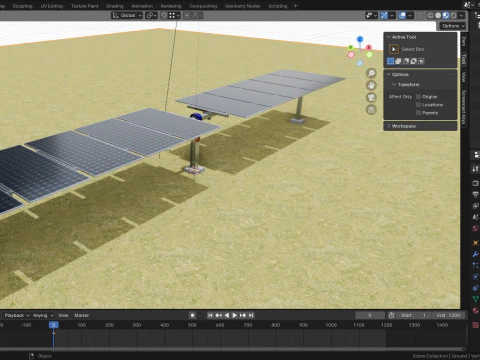Choose Set New Selection mode icon
Screen dimensions: 480x360
pyautogui.click(x=390, y=61)
